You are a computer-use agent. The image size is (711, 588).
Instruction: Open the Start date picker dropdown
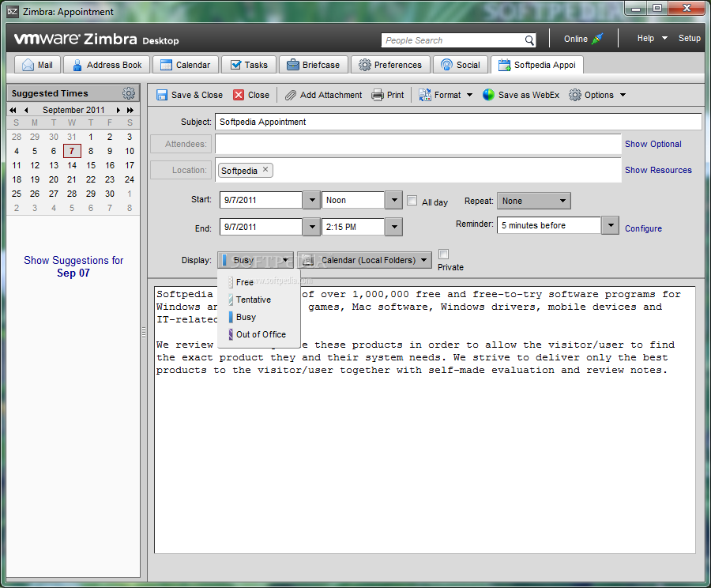[x=311, y=200]
